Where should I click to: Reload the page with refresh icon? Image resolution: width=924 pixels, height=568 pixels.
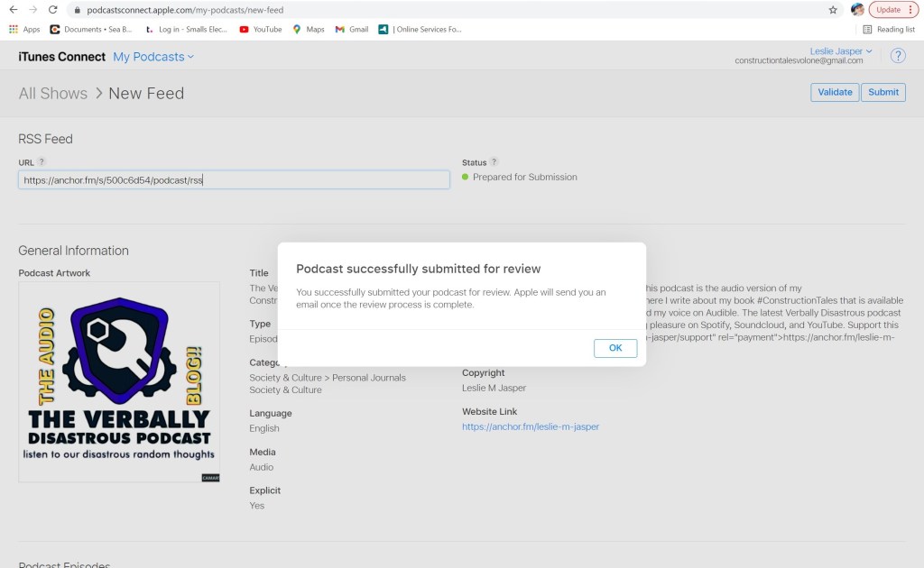52,10
